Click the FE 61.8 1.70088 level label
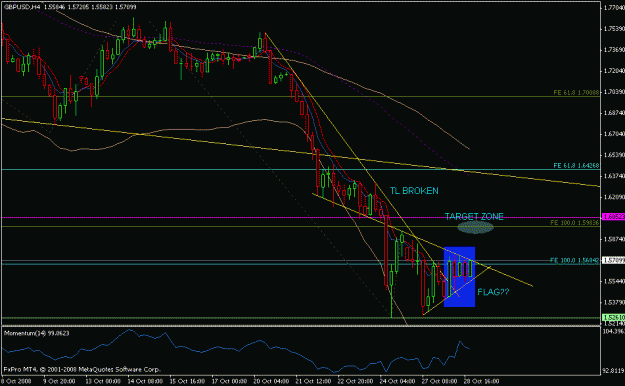The height and width of the screenshot is (386, 625). point(576,93)
